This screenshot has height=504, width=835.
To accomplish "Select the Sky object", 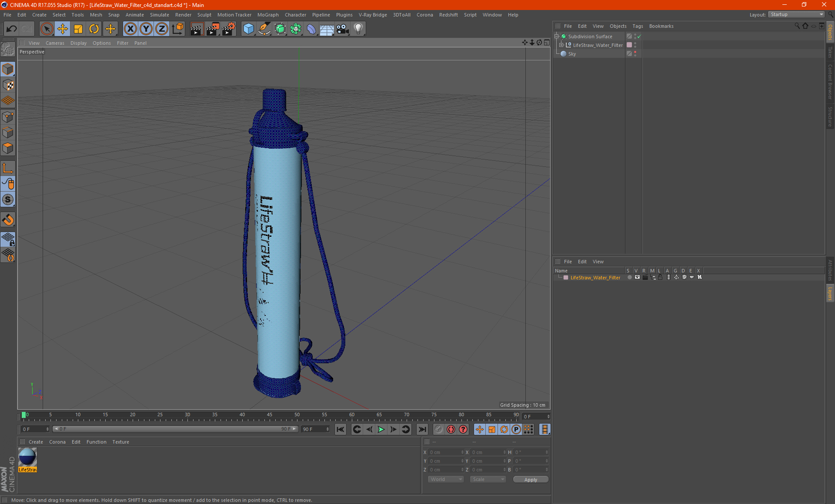I will click(572, 54).
